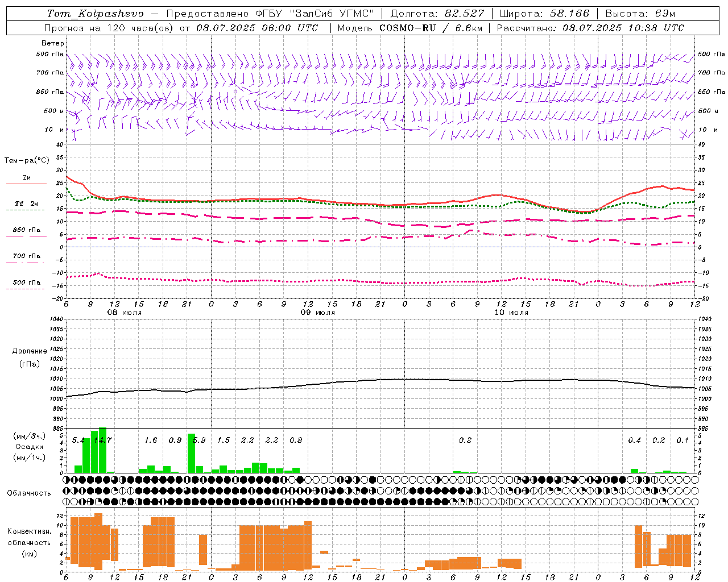The image size is (728, 582).
Task: Click the '1.5' precipitation value
Action: (x=224, y=440)
